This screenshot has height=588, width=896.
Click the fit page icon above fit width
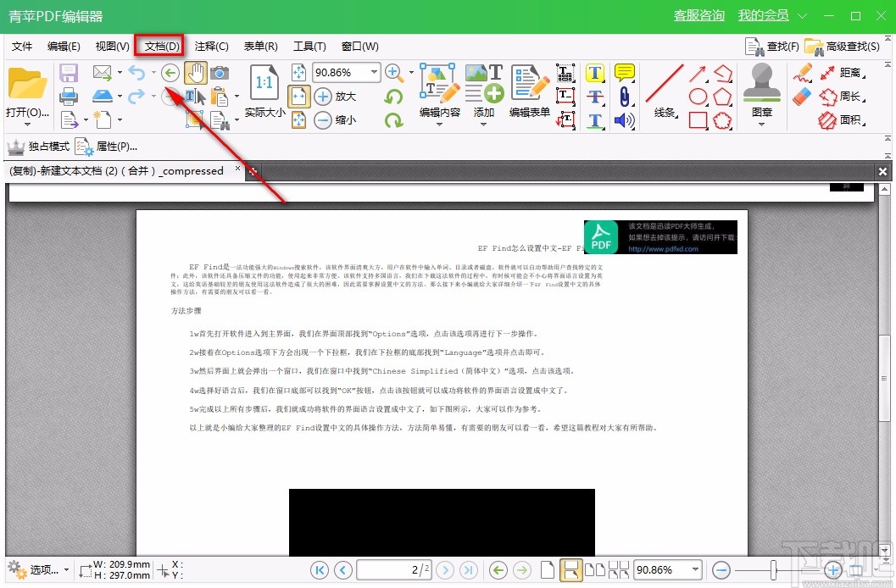tap(299, 73)
